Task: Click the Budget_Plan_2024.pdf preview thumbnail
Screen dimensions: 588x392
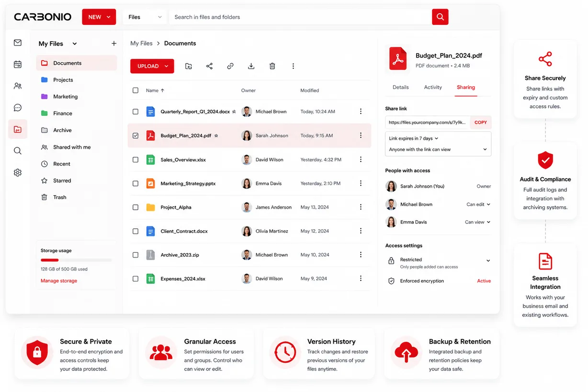Action: point(398,59)
